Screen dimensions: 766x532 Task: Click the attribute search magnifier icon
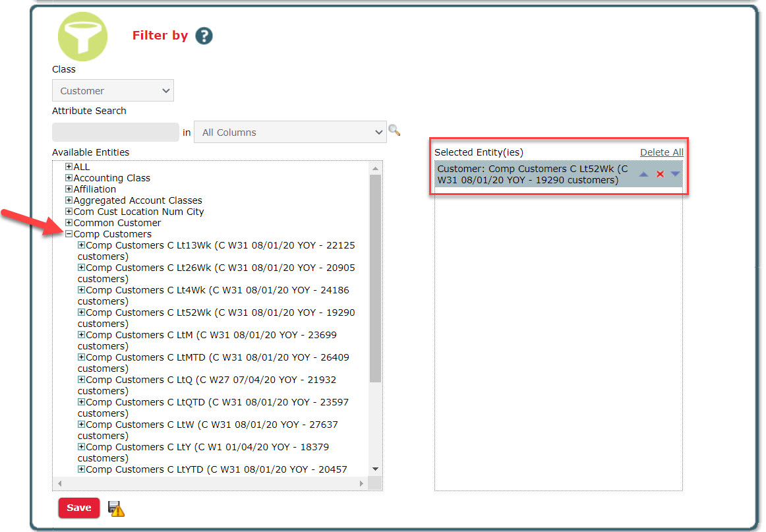tap(394, 131)
